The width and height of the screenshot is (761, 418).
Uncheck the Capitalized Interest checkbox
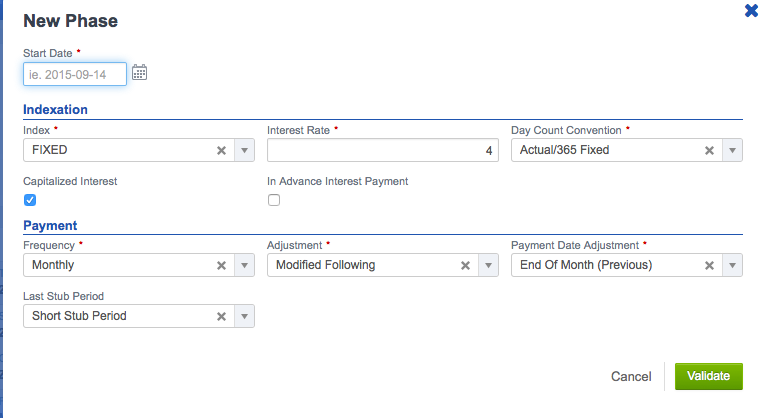coord(30,200)
